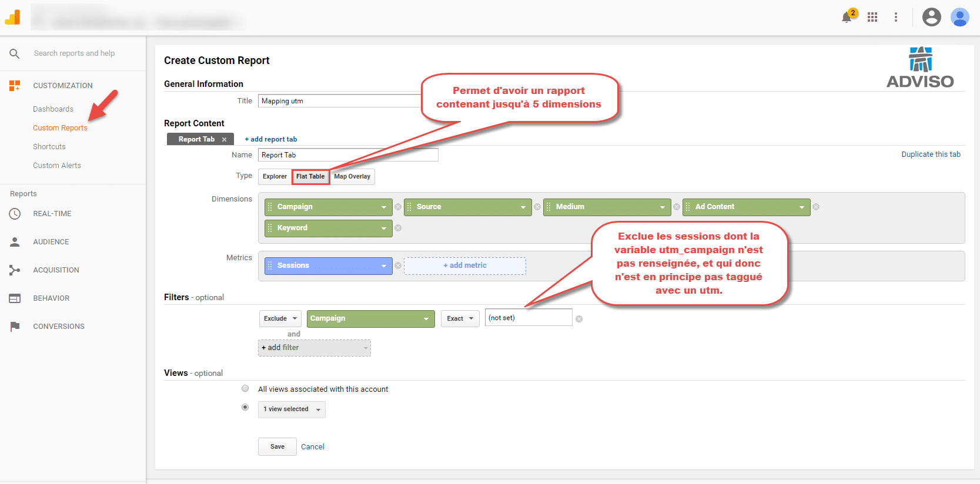Open the three-dot more options menu
This screenshot has height=484, width=980.
click(896, 17)
